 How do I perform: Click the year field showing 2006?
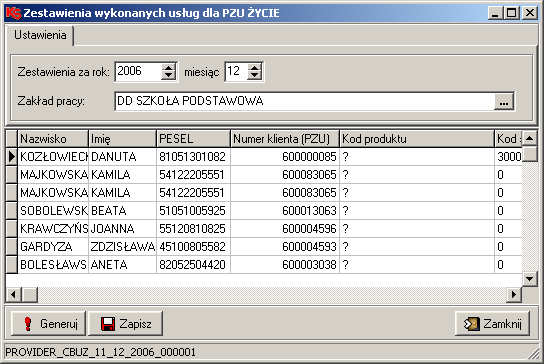point(138,71)
